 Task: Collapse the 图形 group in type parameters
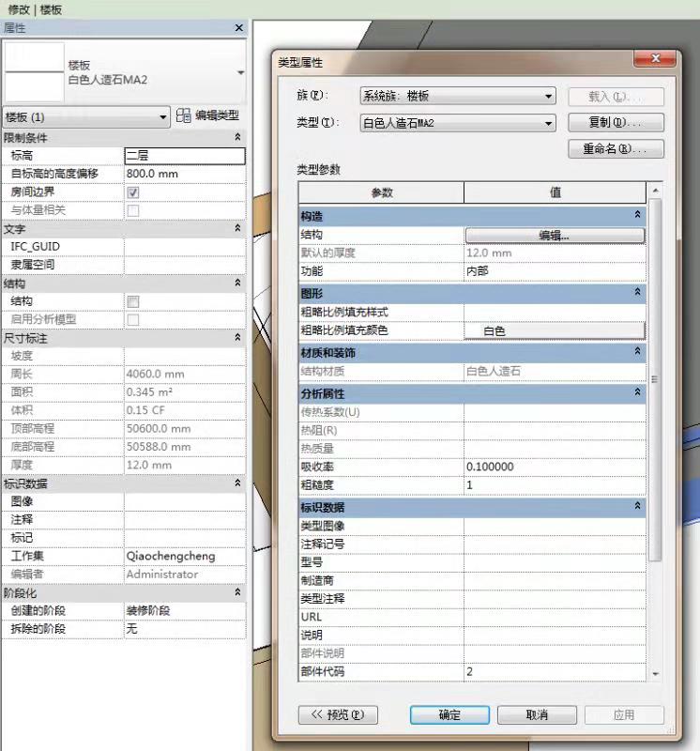coord(638,292)
